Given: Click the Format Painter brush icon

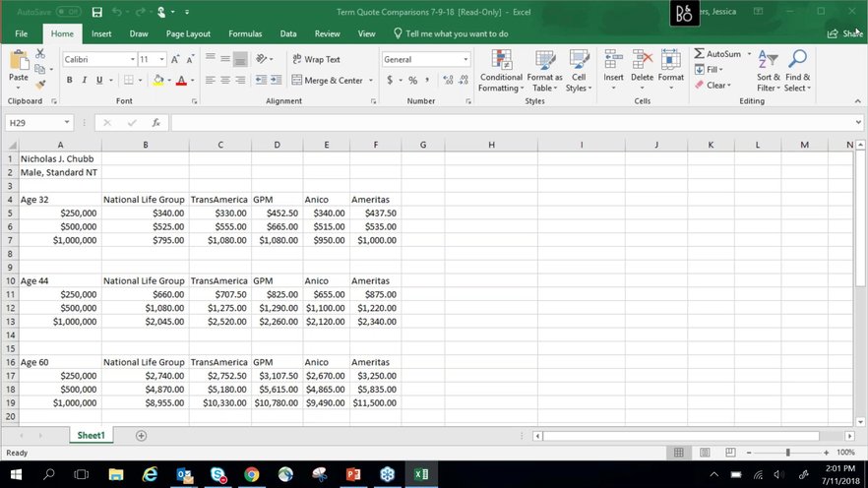Looking at the screenshot, I should click(40, 85).
